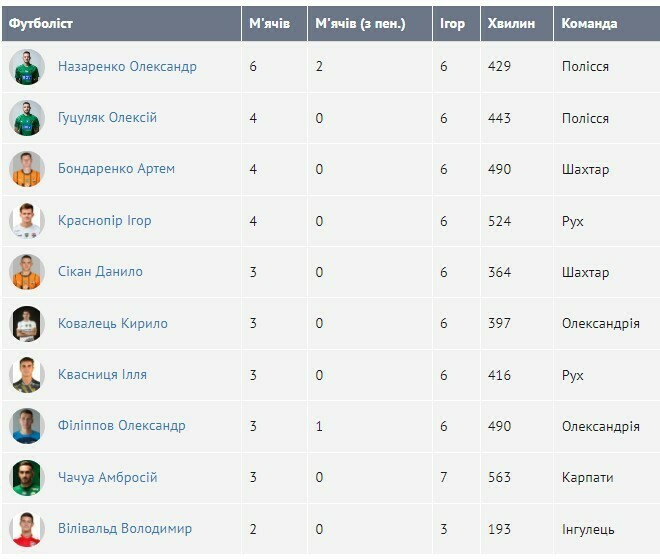Select Філіппов Олександр name link
The width and height of the screenshot is (660, 559).
click(x=121, y=426)
